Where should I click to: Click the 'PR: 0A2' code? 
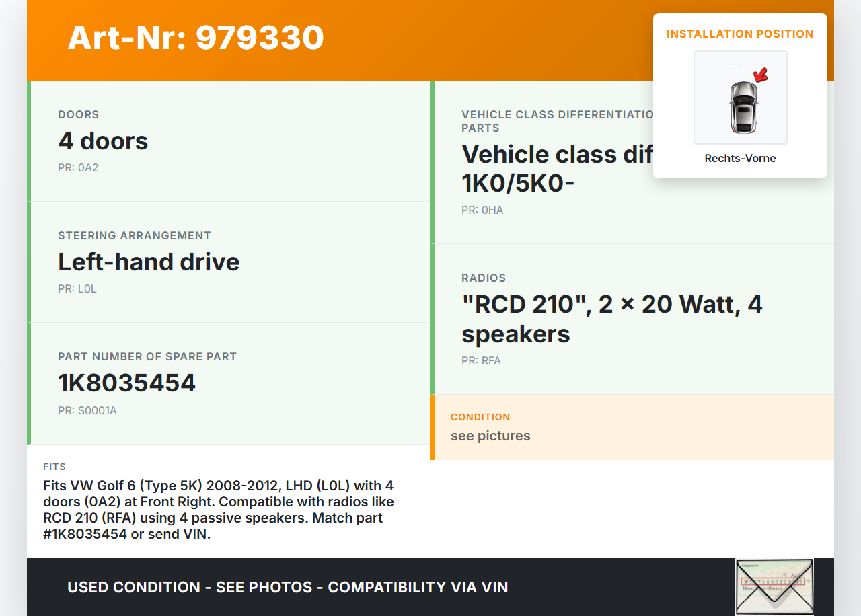point(78,167)
